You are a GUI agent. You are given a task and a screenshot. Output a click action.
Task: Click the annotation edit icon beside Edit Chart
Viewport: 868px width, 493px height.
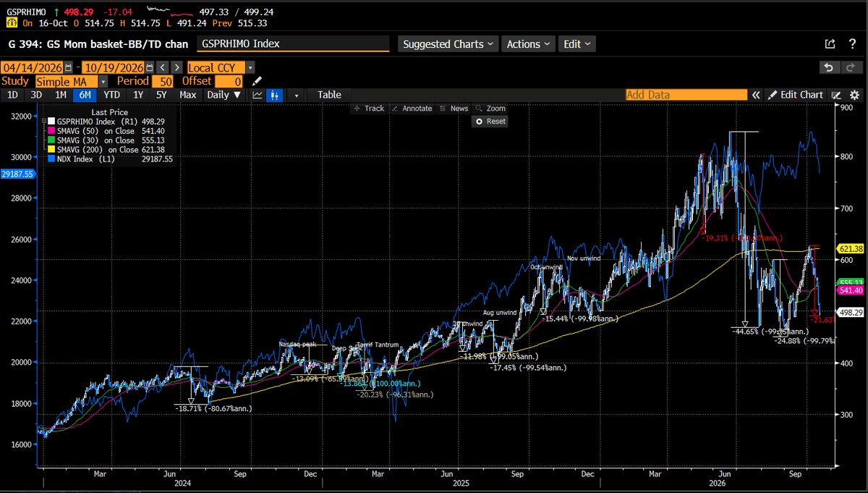click(836, 95)
